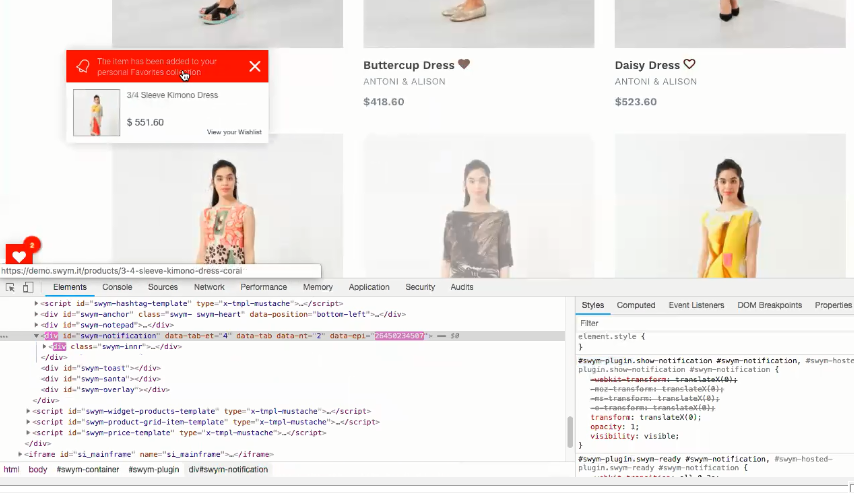The image size is (854, 493).
Task: Click the $523.60 Daisy Dress price
Action: tap(636, 102)
